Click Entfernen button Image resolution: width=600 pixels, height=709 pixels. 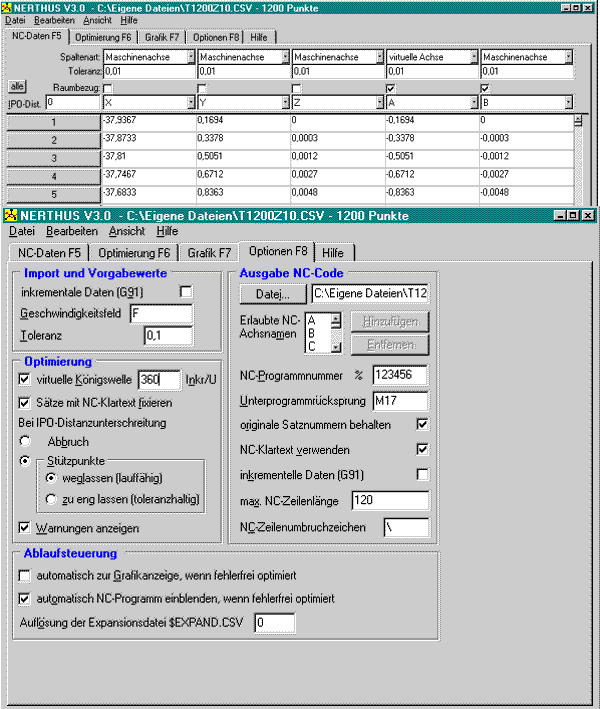(x=390, y=345)
